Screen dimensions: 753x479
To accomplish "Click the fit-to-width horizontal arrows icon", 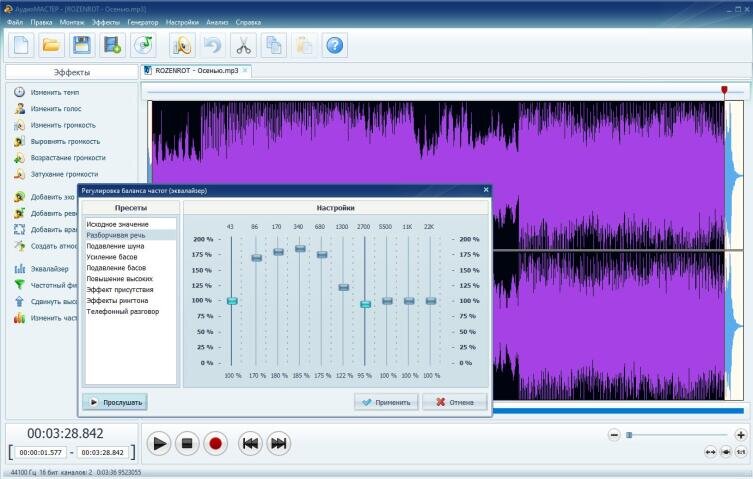I will point(710,452).
